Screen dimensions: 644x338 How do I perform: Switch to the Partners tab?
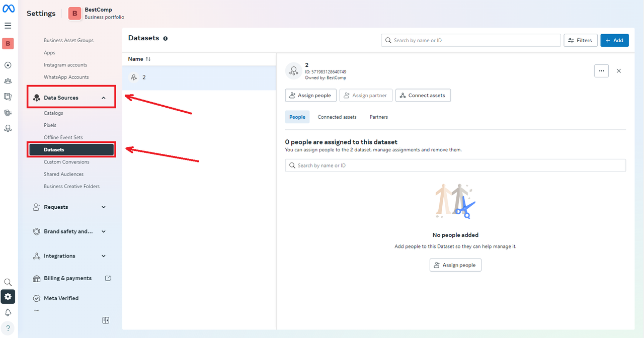[x=379, y=117]
